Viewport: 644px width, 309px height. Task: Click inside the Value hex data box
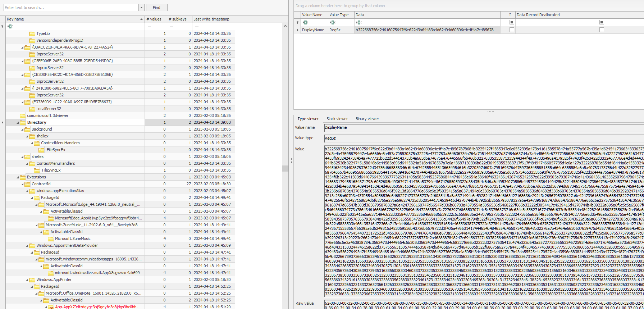(x=484, y=222)
